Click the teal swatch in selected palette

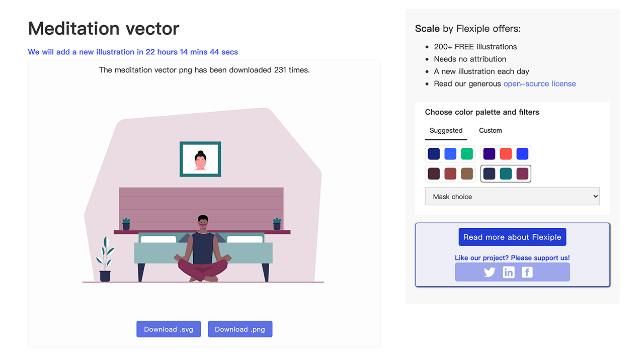point(506,174)
